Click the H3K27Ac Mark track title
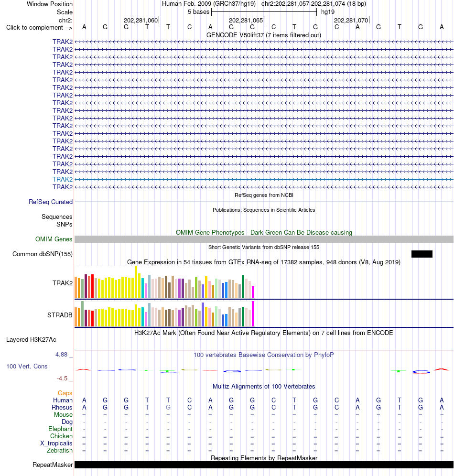The width and height of the screenshot is (454, 476). coord(264,333)
